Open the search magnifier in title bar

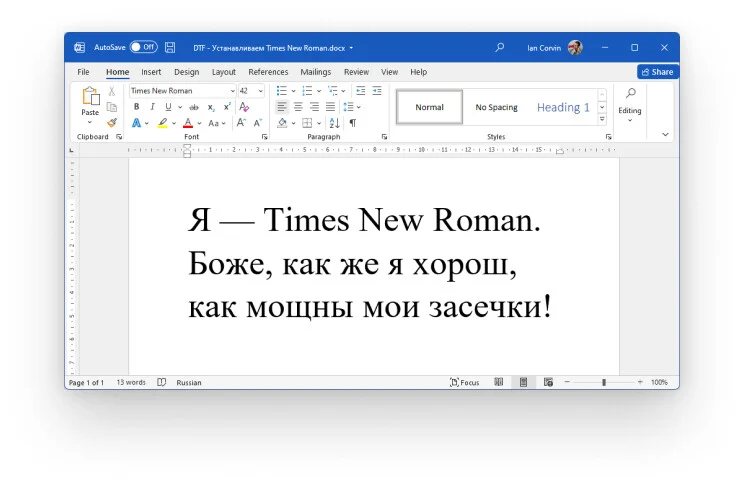[500, 47]
